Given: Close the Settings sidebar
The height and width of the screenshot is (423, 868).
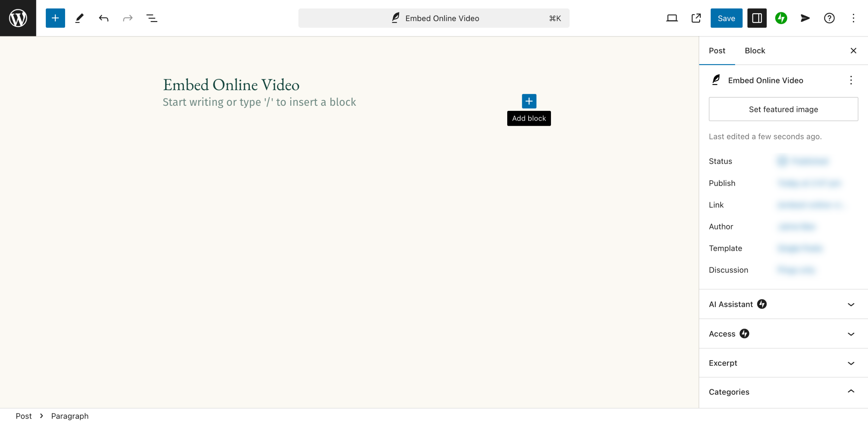Looking at the screenshot, I should point(853,51).
